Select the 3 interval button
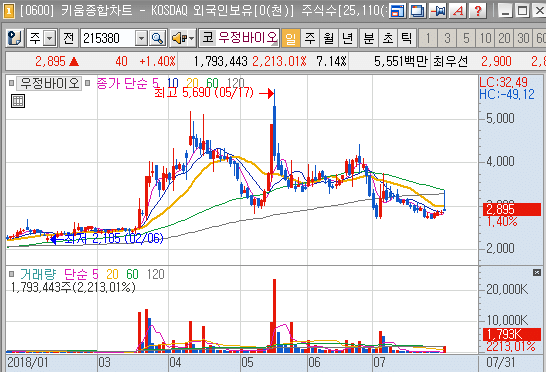Screen dimensions: 546x372 click(x=447, y=38)
